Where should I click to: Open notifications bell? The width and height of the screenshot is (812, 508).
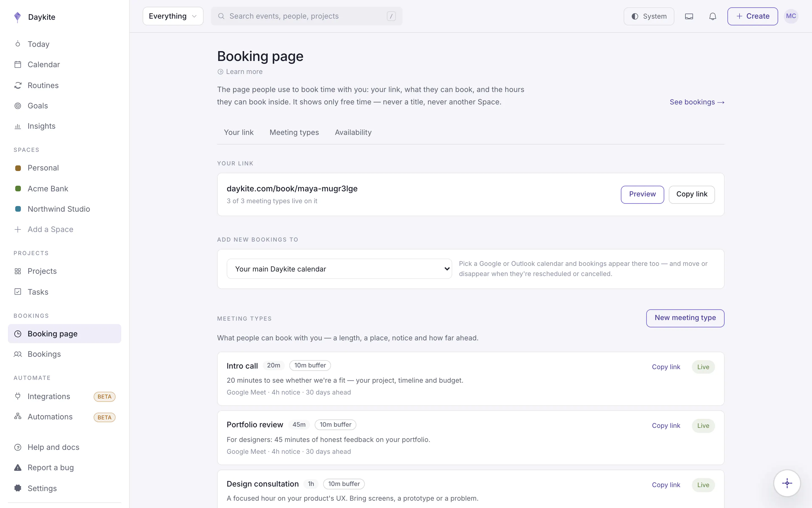(x=713, y=16)
